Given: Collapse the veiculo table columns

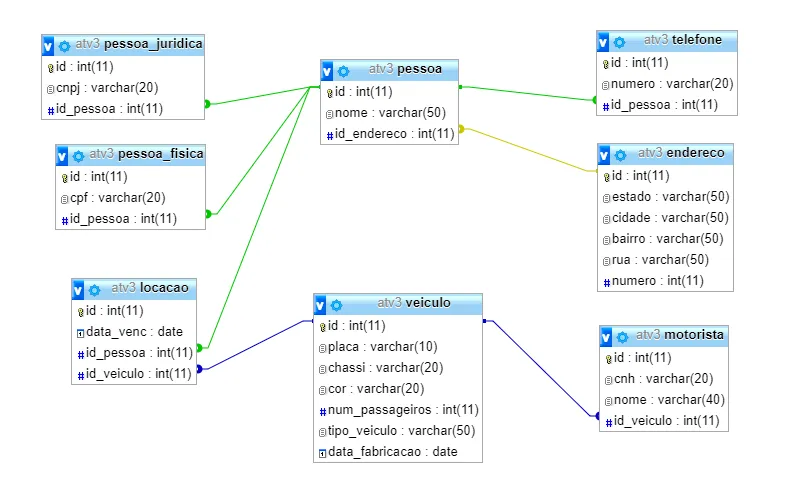Looking at the screenshot, I should point(321,305).
